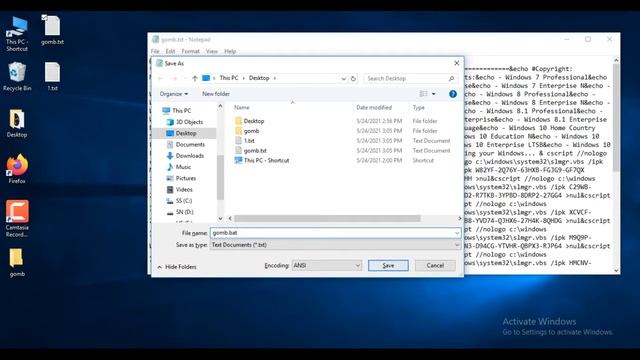Click the Save button

[x=388, y=265]
